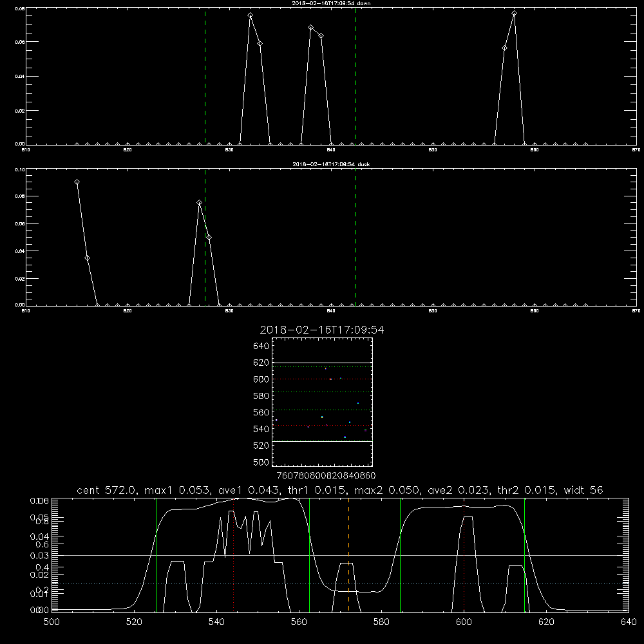644x644 pixels.
Task: Click the right green dashed line in dusk plot
Action: (355, 238)
